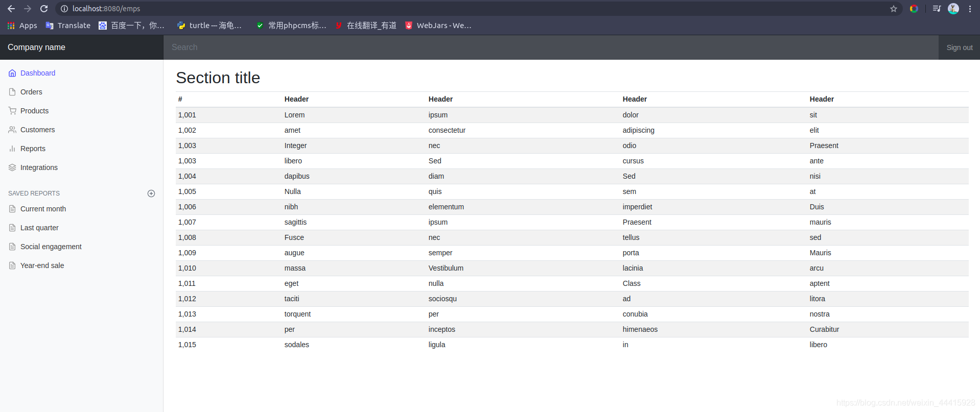980x412 pixels.
Task: Click the Customers people icon
Action: 12,130
